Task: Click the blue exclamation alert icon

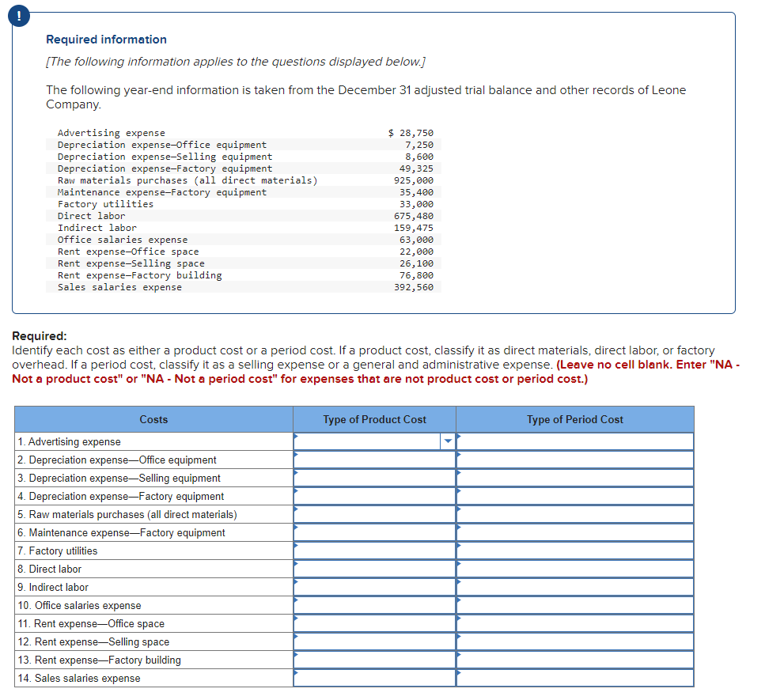Action: click(18, 16)
